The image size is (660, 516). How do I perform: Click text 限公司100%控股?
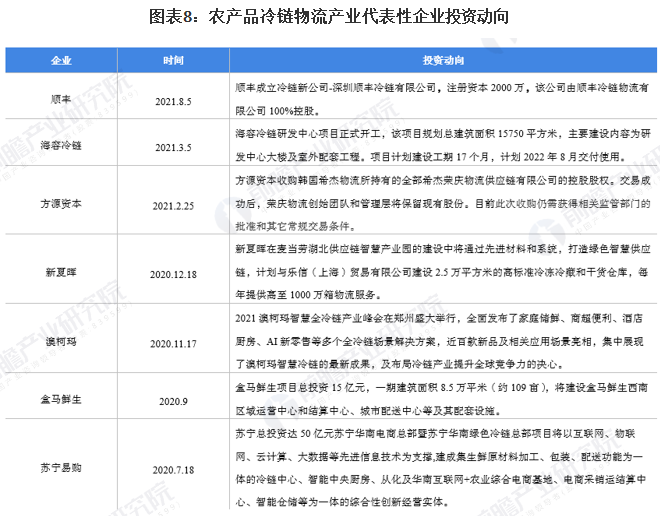coord(275,111)
